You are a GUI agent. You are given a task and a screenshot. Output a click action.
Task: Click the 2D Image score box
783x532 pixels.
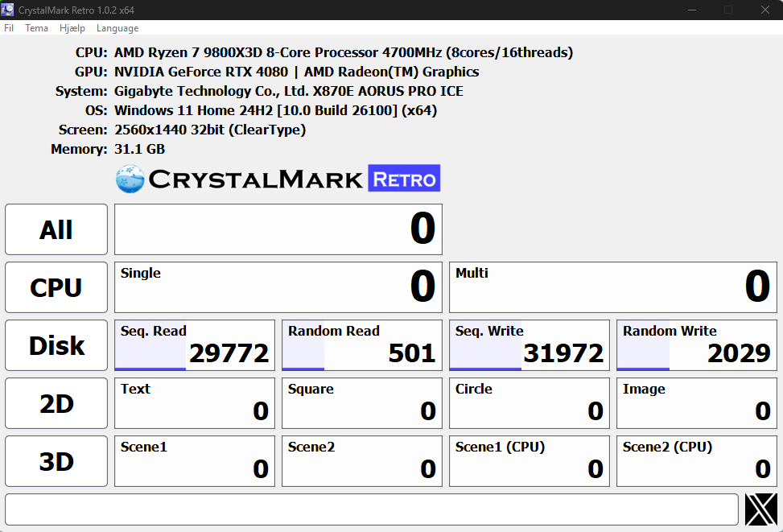697,403
